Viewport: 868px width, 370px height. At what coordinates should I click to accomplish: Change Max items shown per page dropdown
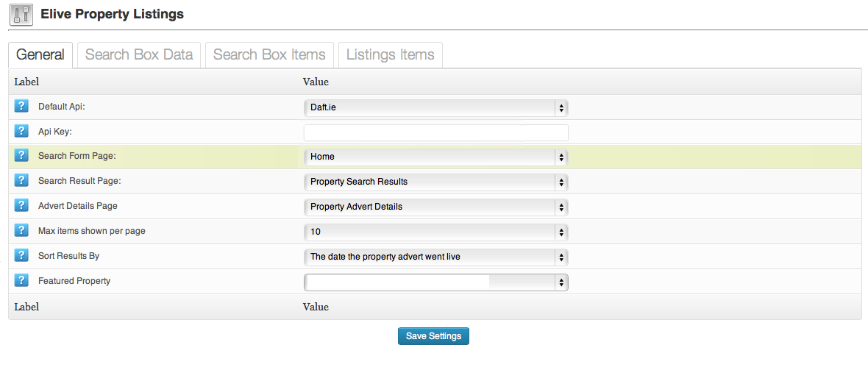point(436,232)
